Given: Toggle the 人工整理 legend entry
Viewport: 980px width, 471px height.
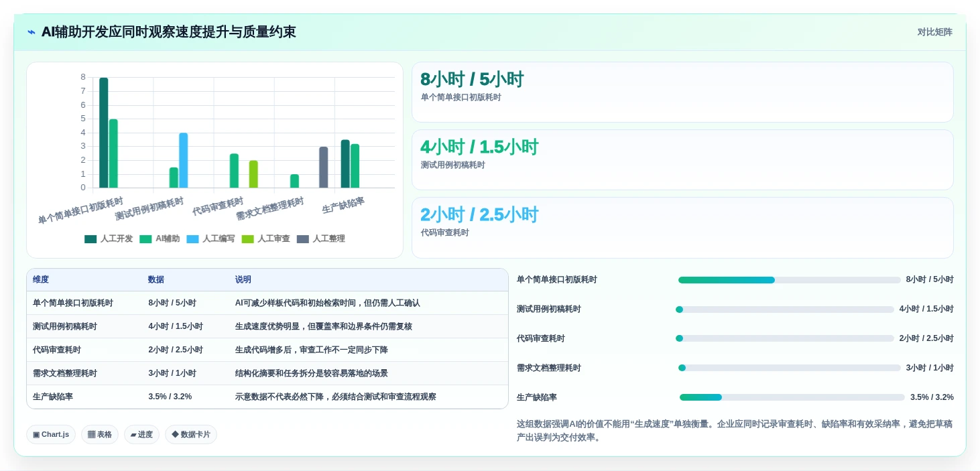Looking at the screenshot, I should point(320,239).
